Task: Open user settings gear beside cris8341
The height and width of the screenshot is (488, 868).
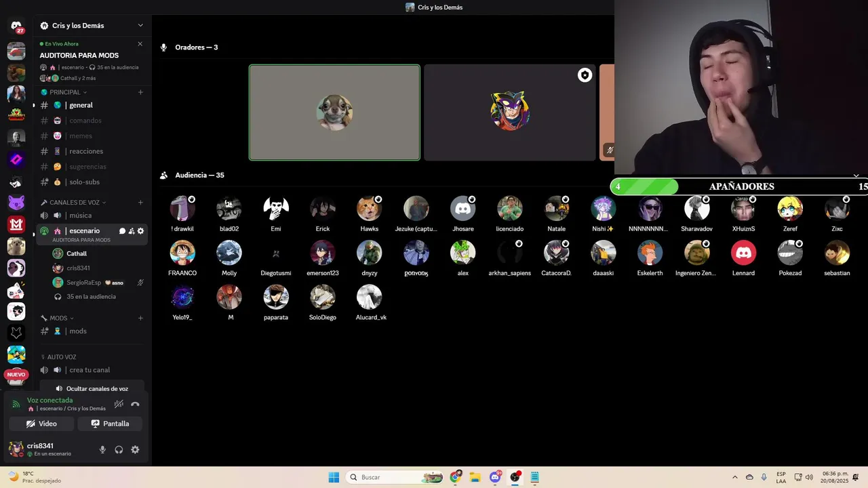Action: 135,449
